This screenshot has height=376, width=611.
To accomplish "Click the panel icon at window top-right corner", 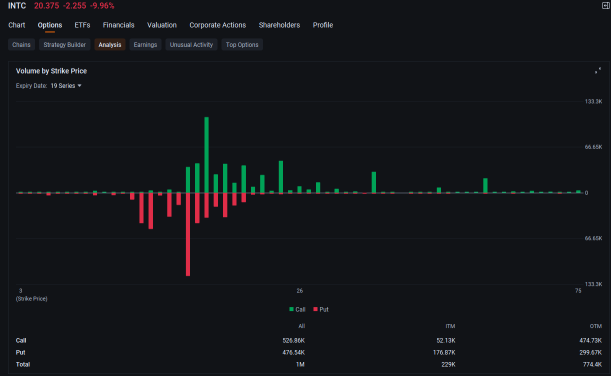I will point(606,5).
